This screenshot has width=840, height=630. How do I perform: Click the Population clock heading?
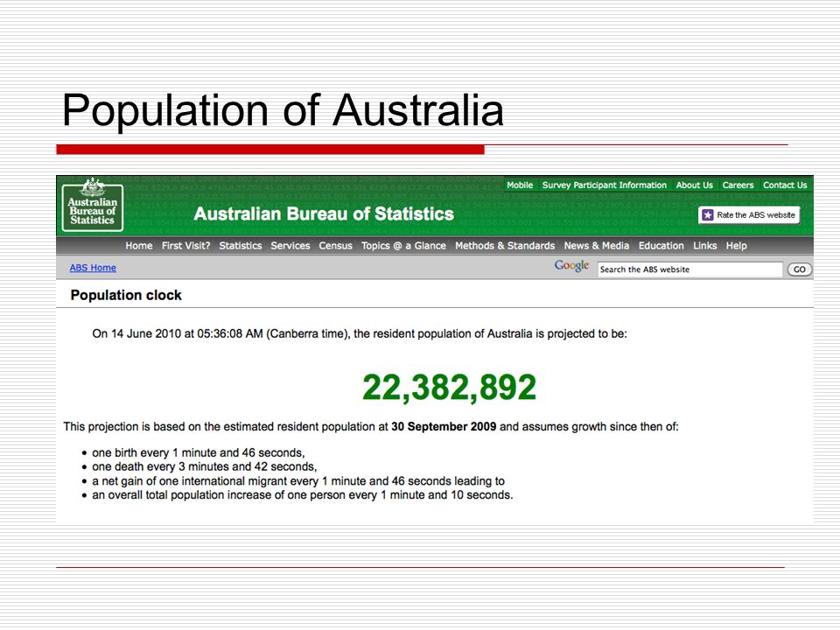(126, 295)
